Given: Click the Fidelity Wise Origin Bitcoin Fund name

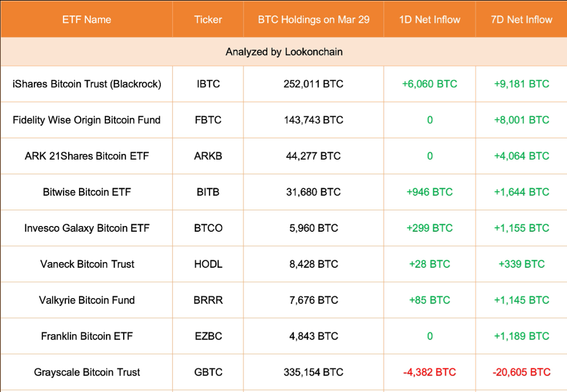Looking at the screenshot, I should coord(86,120).
